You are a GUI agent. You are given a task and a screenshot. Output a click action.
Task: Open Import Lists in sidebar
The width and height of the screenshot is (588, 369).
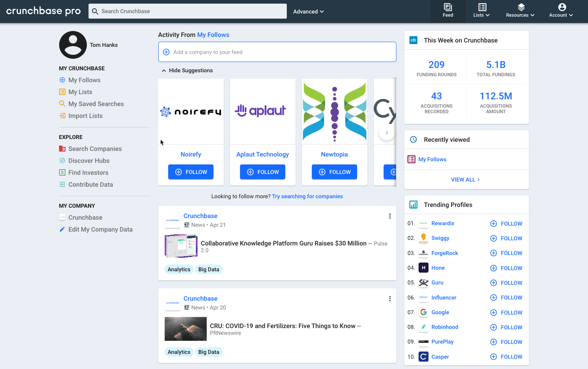pyautogui.click(x=85, y=116)
